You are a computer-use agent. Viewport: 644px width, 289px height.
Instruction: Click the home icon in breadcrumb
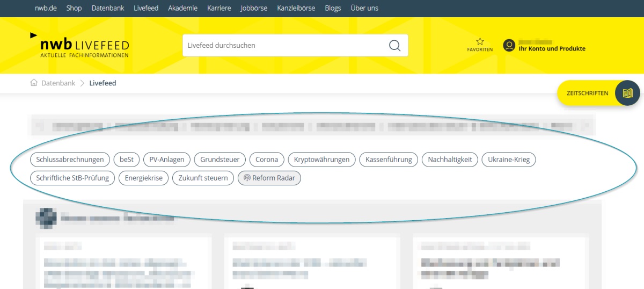[x=34, y=83]
